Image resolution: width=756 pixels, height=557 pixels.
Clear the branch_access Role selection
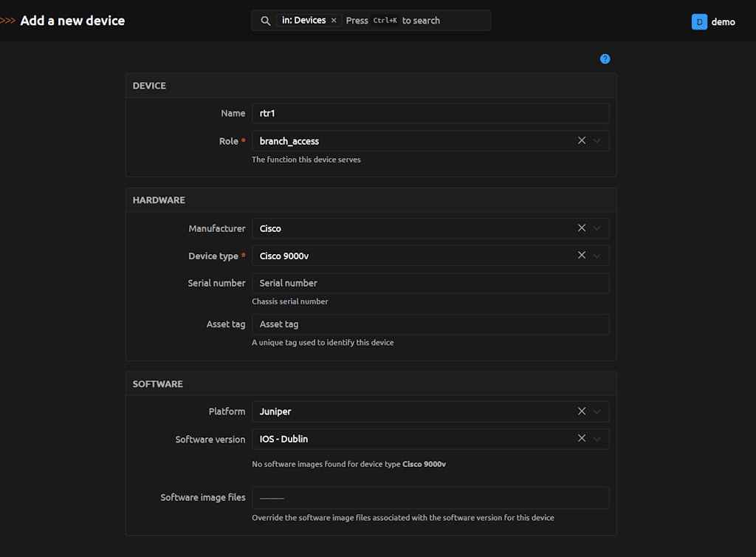point(582,140)
